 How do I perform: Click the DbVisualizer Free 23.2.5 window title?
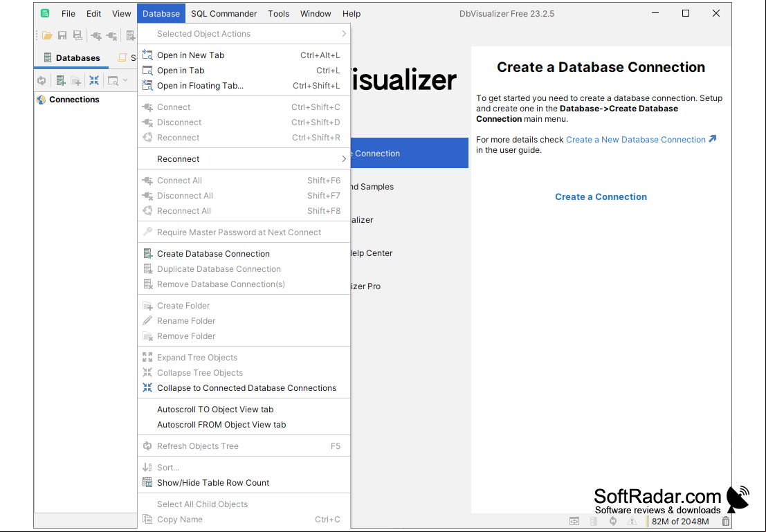(x=507, y=14)
